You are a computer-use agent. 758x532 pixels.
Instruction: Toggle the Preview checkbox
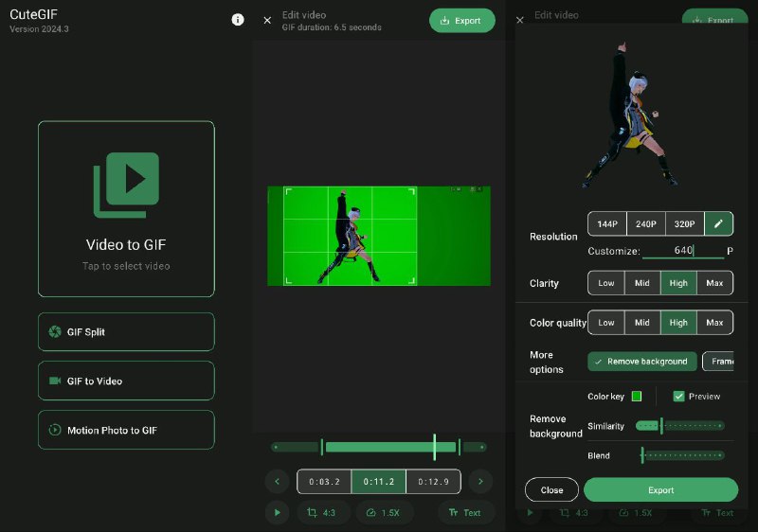pos(679,397)
